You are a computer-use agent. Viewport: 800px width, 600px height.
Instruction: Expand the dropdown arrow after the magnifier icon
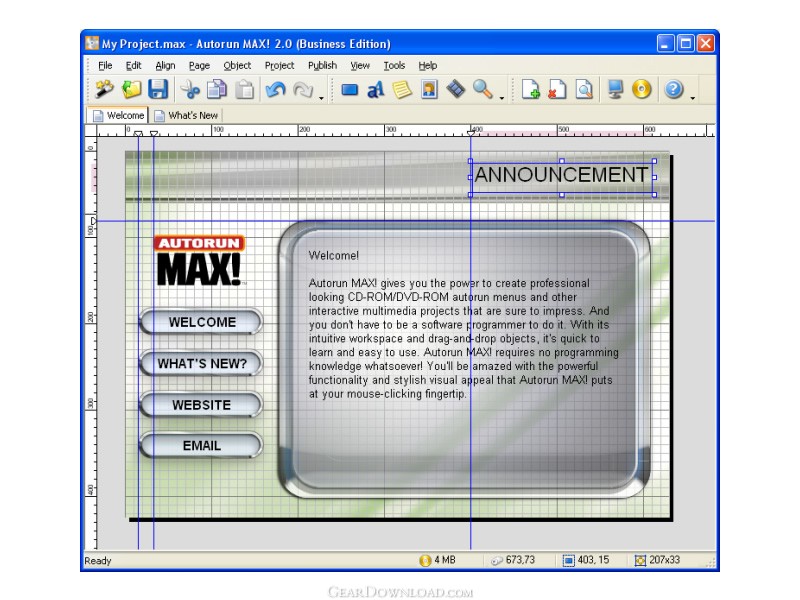pos(502,97)
